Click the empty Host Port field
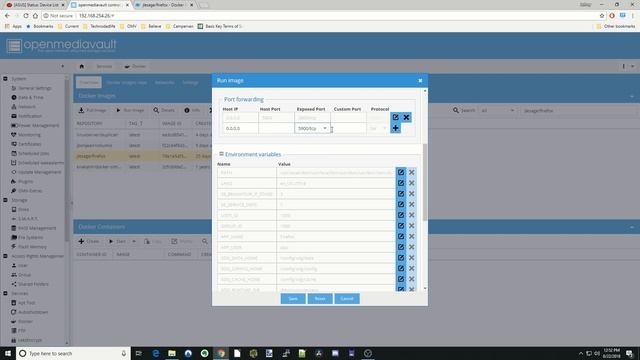 (x=276, y=128)
